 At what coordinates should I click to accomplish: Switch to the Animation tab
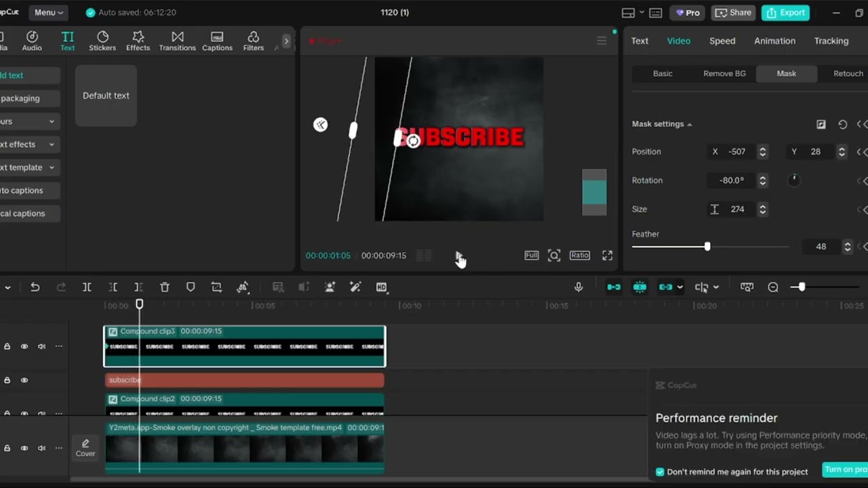point(774,41)
